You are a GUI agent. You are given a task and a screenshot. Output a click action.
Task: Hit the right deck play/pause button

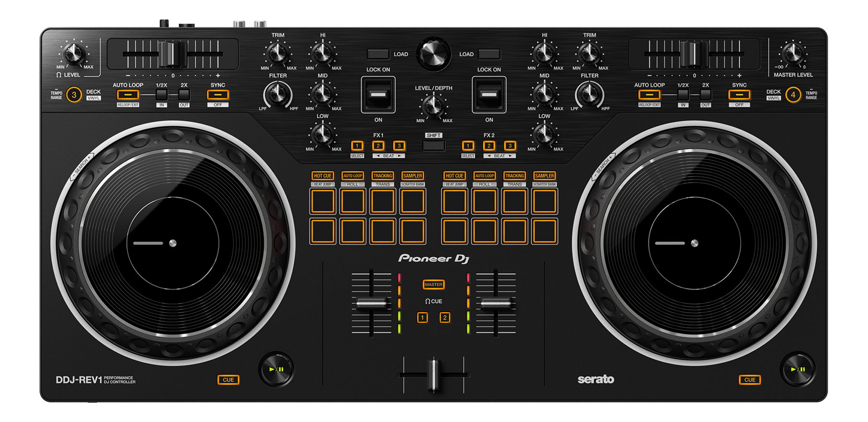(798, 369)
